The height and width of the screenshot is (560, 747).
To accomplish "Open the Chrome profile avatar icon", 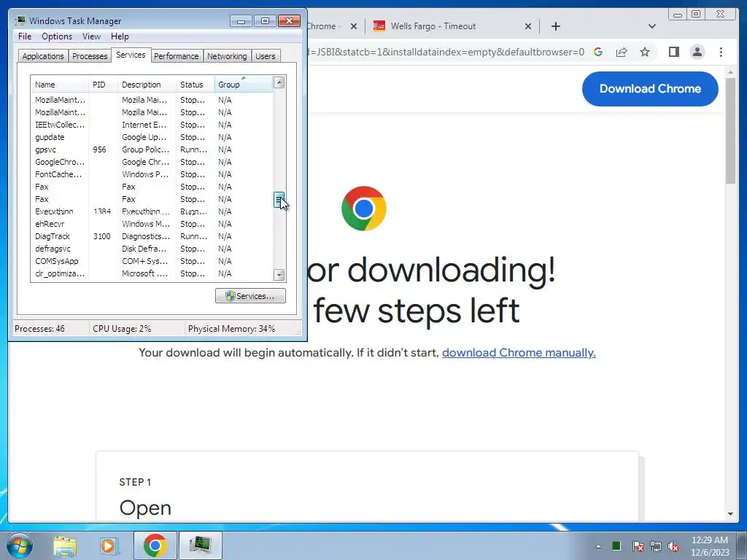I will (697, 52).
